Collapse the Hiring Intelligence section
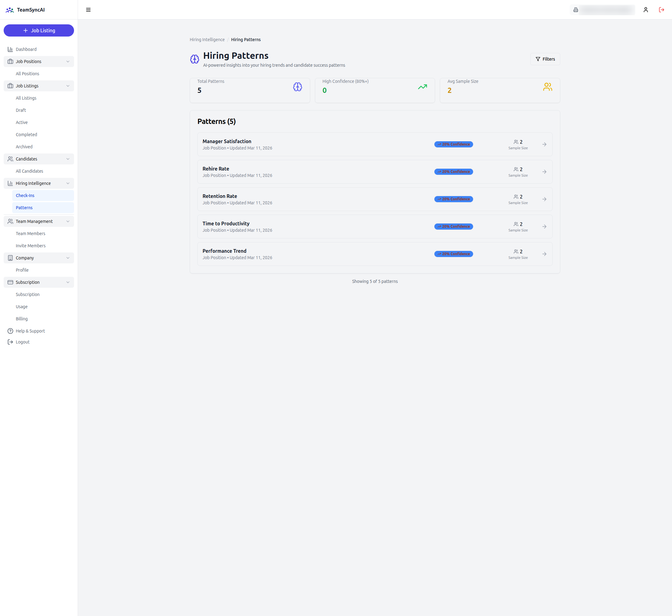The image size is (672, 616). (x=68, y=183)
